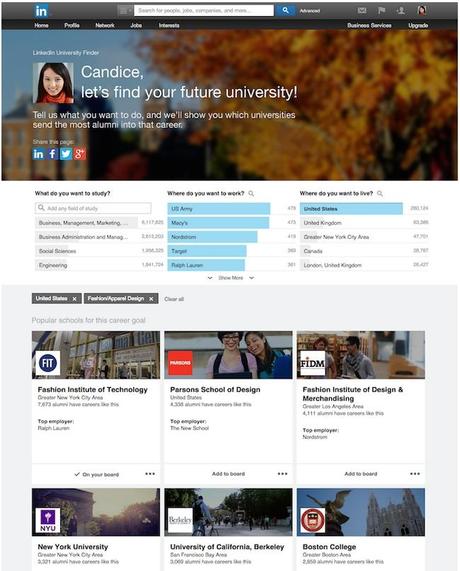Select Macy's employer bar

(219, 223)
